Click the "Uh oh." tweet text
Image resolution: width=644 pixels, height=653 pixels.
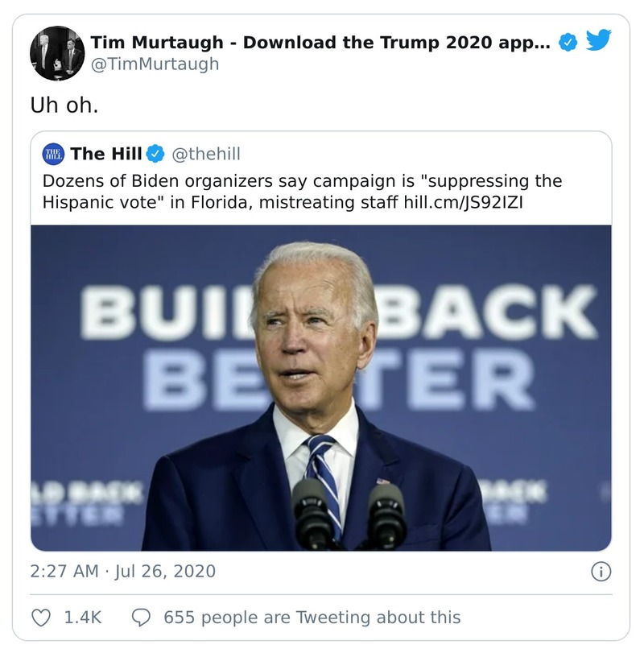(x=64, y=105)
